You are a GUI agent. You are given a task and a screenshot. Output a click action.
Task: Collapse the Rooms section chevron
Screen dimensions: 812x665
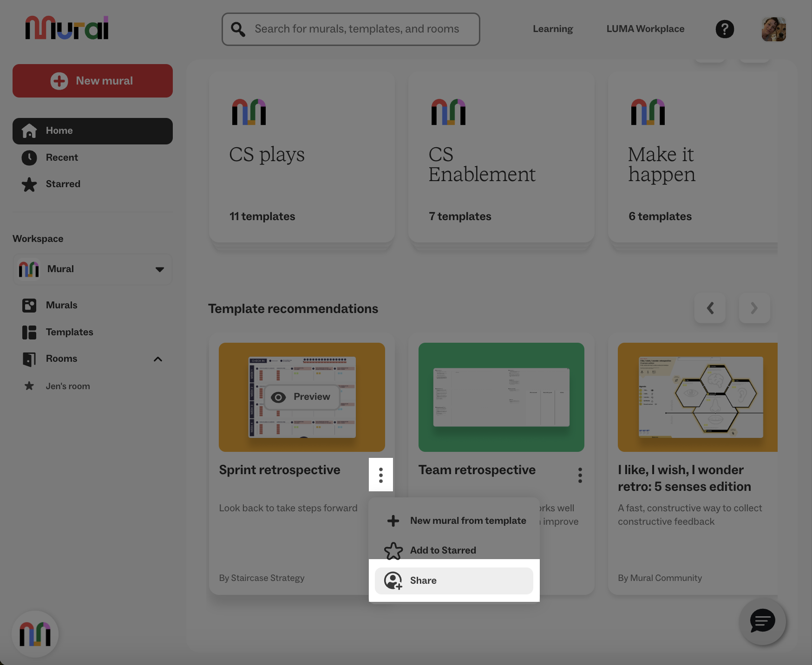tap(158, 359)
